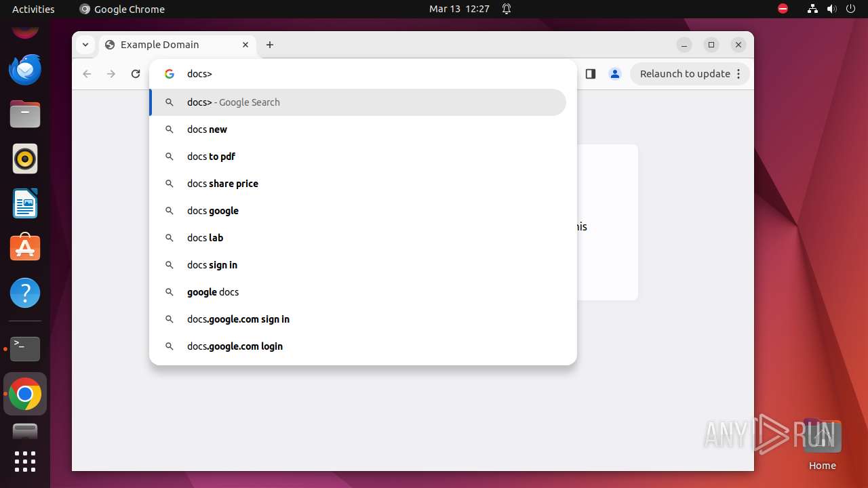Viewport: 868px width, 488px height.
Task: Select the 'docs> - Google Search' suggestion
Action: click(x=358, y=102)
